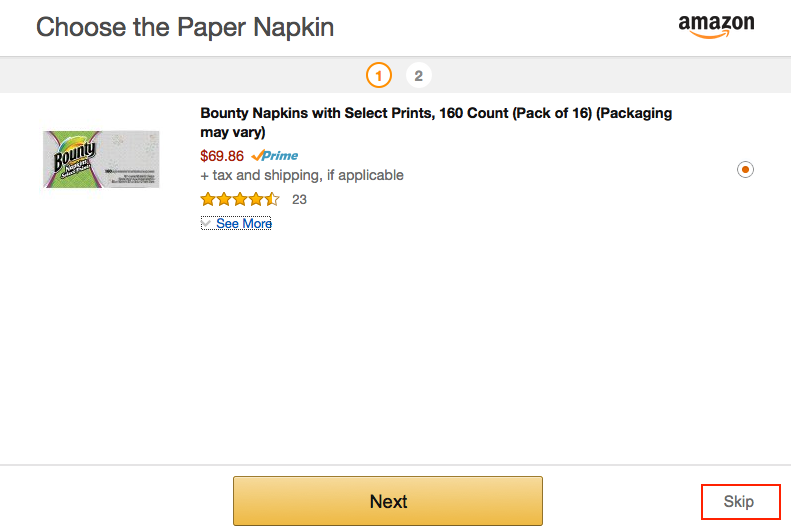Image resolution: width=791 pixels, height=532 pixels.
Task: Click the orange checkmark in Prime badge
Action: click(x=257, y=155)
